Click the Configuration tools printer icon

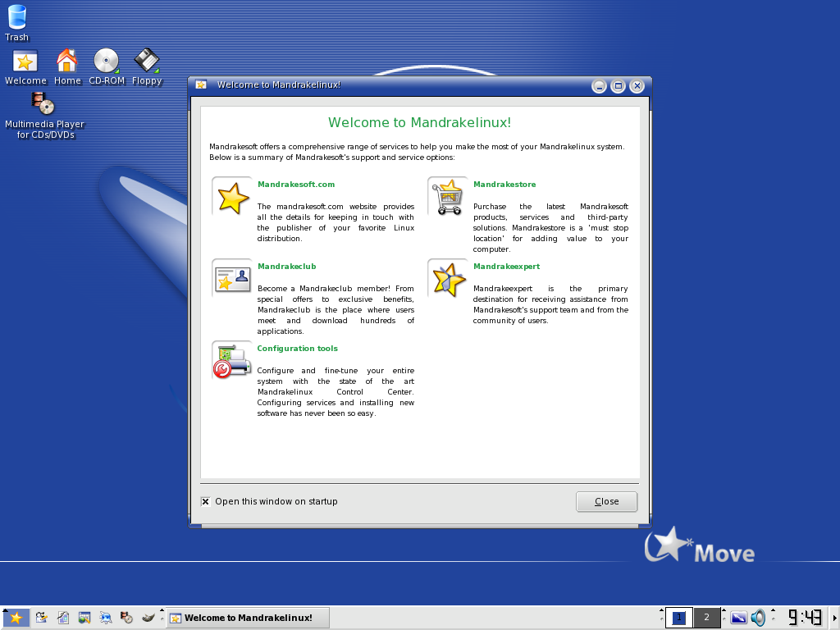point(232,361)
